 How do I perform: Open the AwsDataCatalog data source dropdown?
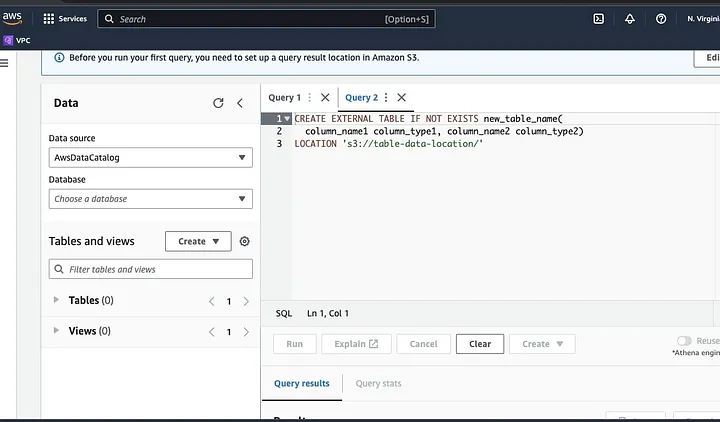point(150,157)
